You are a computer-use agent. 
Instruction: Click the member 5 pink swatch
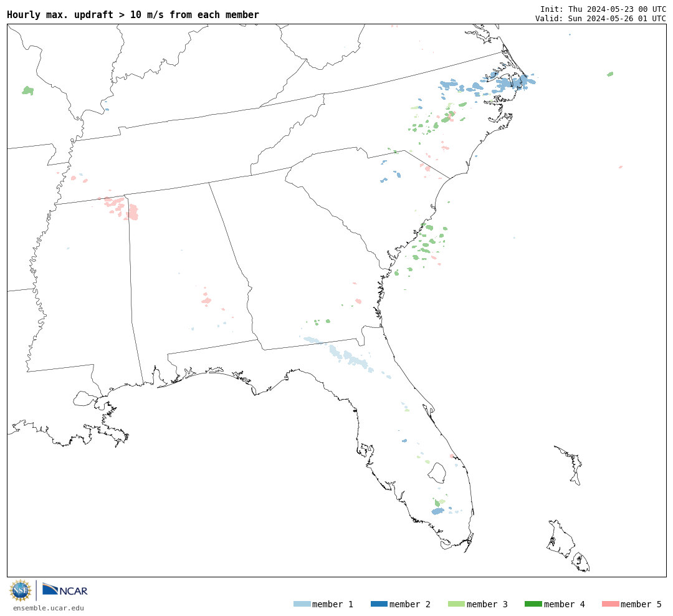(610, 604)
